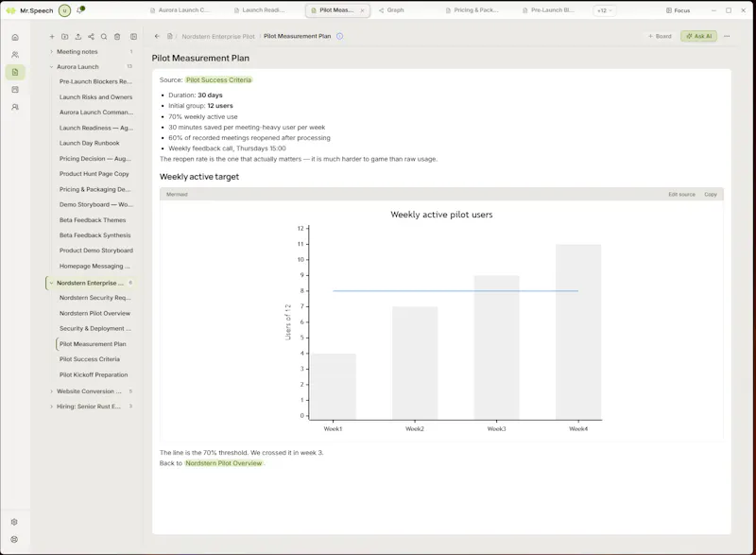Close the Pilot Meas... tab with its X
756x555 pixels.
click(x=362, y=10)
